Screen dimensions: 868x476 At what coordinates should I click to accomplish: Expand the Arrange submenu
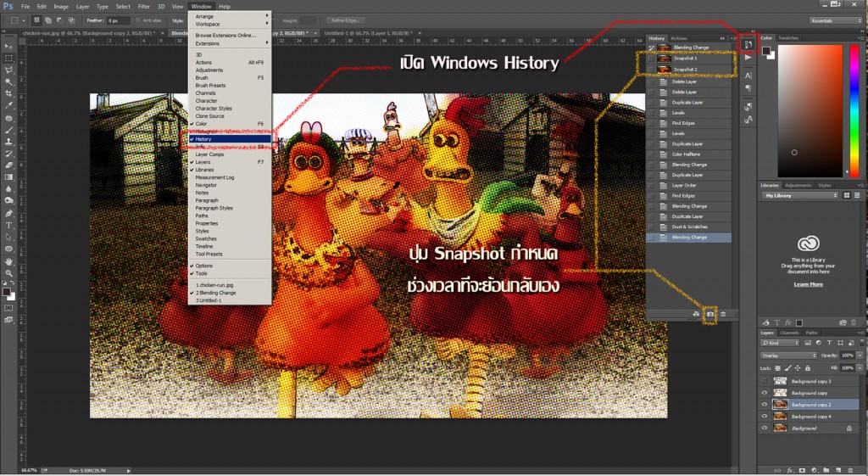pos(229,17)
